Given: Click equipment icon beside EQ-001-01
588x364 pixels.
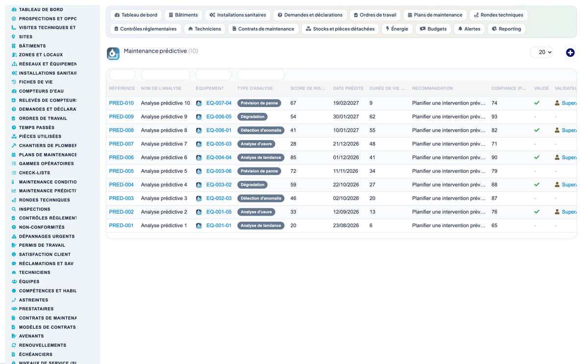Looking at the screenshot, I should (199, 226).
